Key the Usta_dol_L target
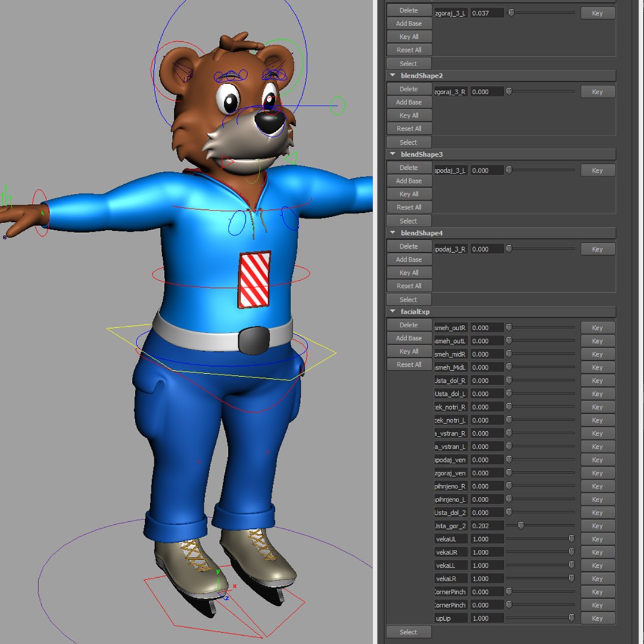The image size is (644, 644). point(597,394)
